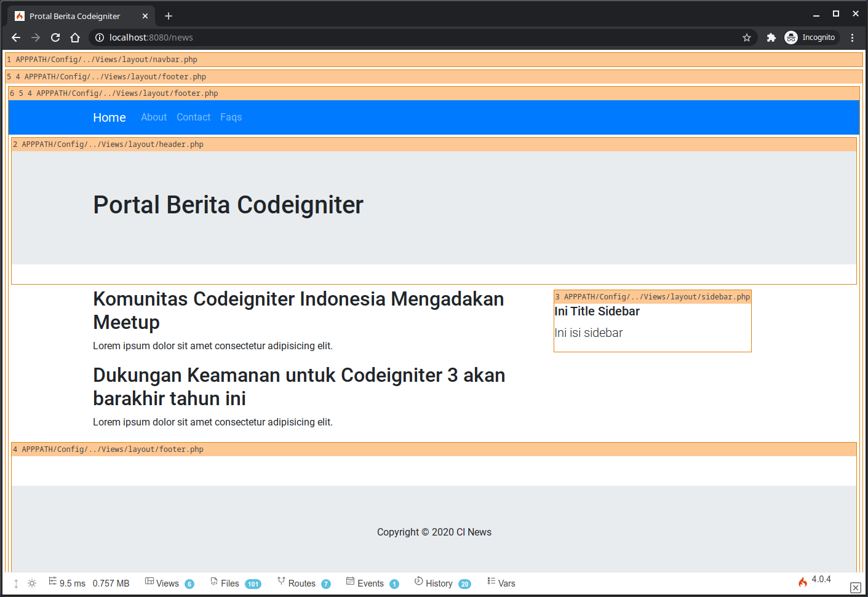Open Chrome's three-dot menu

pyautogui.click(x=852, y=38)
